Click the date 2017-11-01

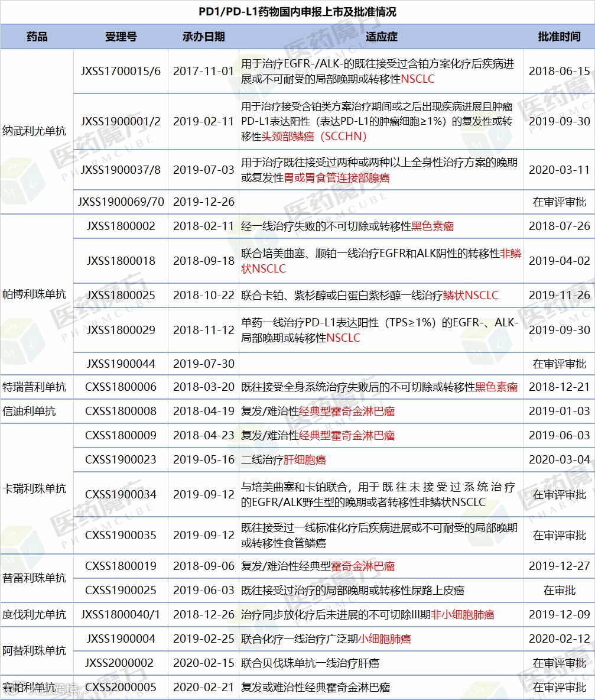pyautogui.click(x=204, y=71)
